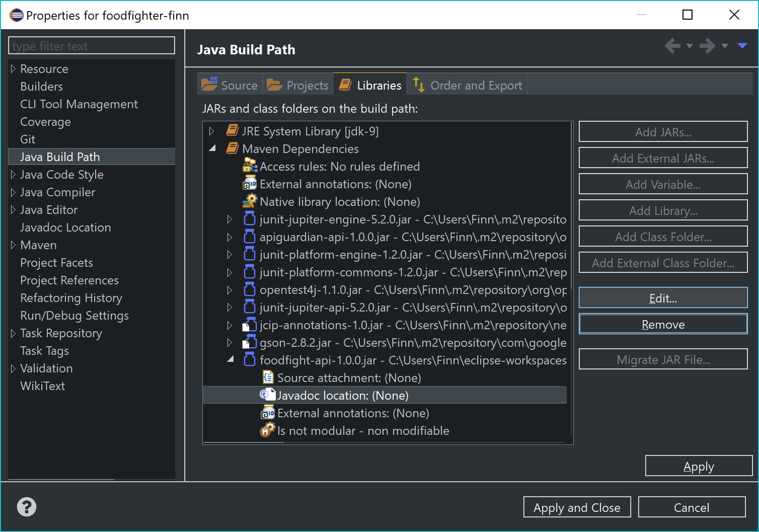Click the Maven Dependencies library icon
The width and height of the screenshot is (759, 532).
232,148
